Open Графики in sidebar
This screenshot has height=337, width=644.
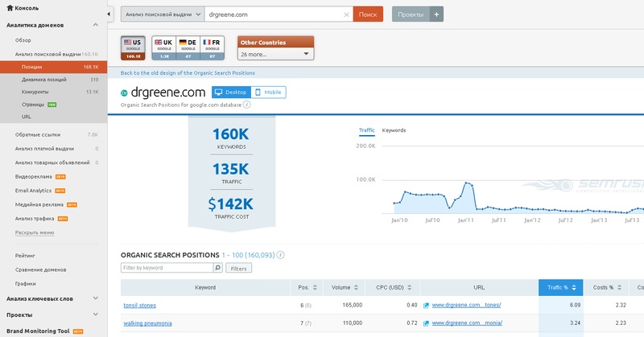[26, 284]
